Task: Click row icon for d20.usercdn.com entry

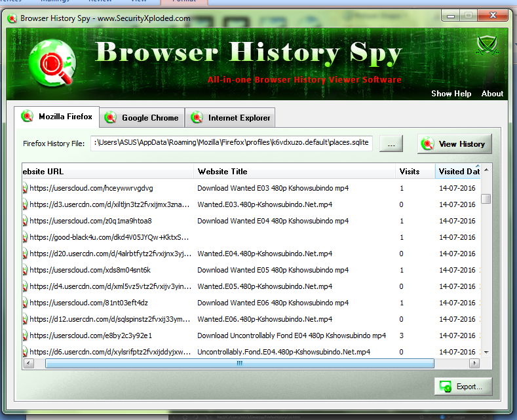Action: (x=25, y=254)
